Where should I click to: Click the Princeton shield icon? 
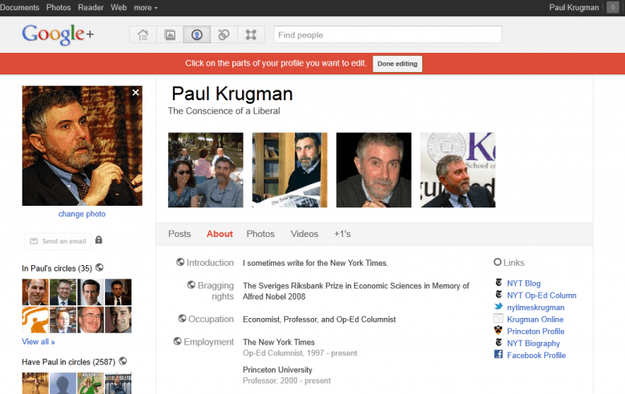tap(498, 330)
